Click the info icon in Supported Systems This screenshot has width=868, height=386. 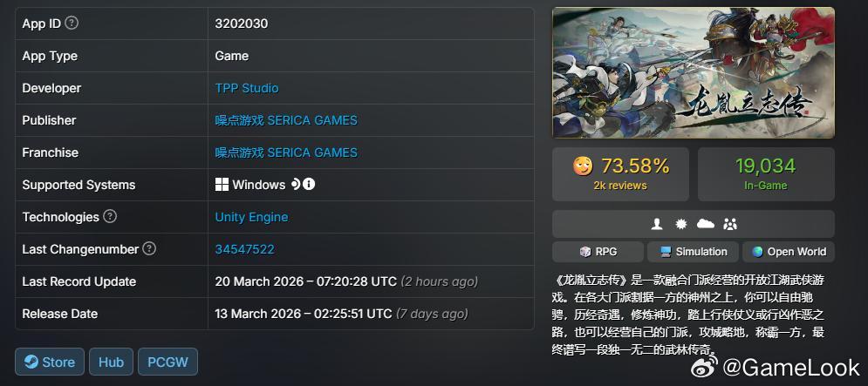point(309,184)
